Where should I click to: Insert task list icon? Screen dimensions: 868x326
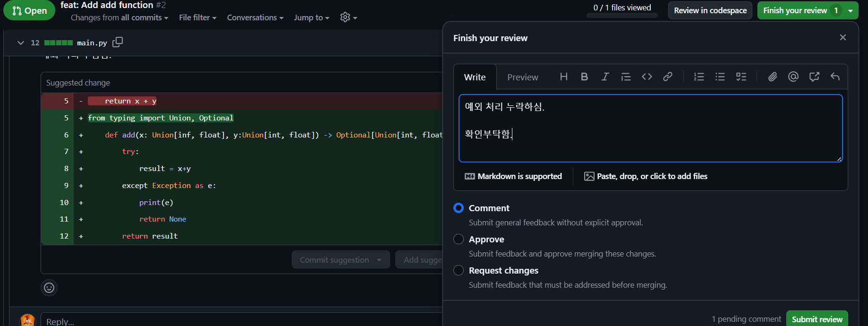tap(741, 77)
